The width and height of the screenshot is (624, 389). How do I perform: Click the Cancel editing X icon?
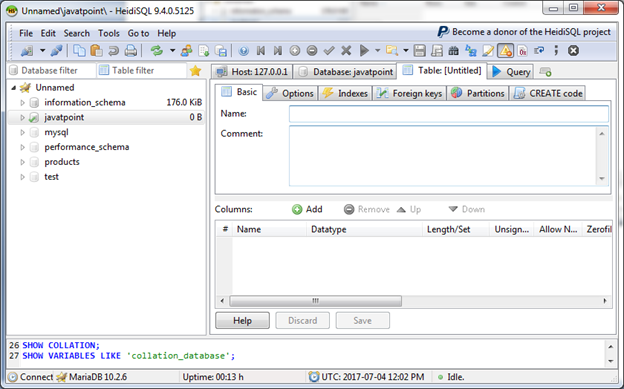click(346, 51)
